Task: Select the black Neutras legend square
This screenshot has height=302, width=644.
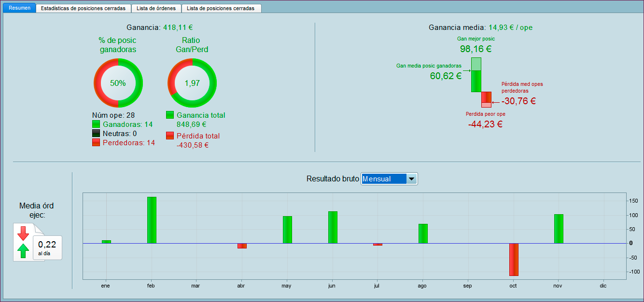Action: 96,134
